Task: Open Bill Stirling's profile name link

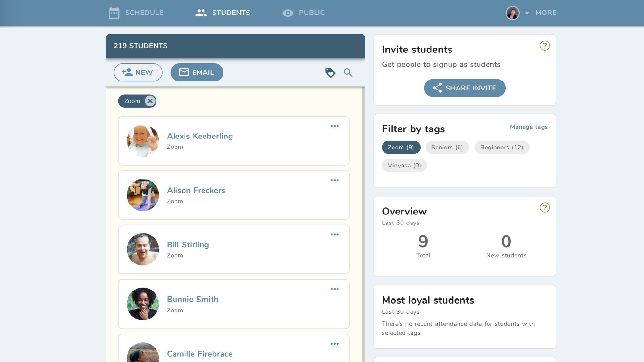Action: (x=188, y=245)
